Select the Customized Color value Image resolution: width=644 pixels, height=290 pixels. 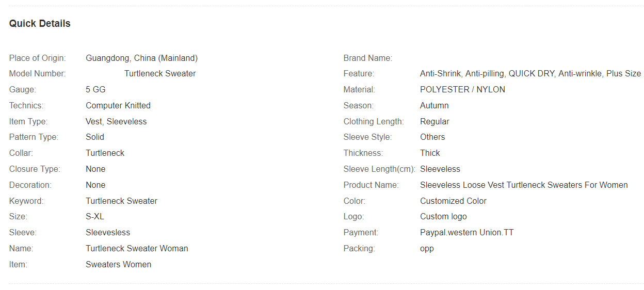coord(453,201)
